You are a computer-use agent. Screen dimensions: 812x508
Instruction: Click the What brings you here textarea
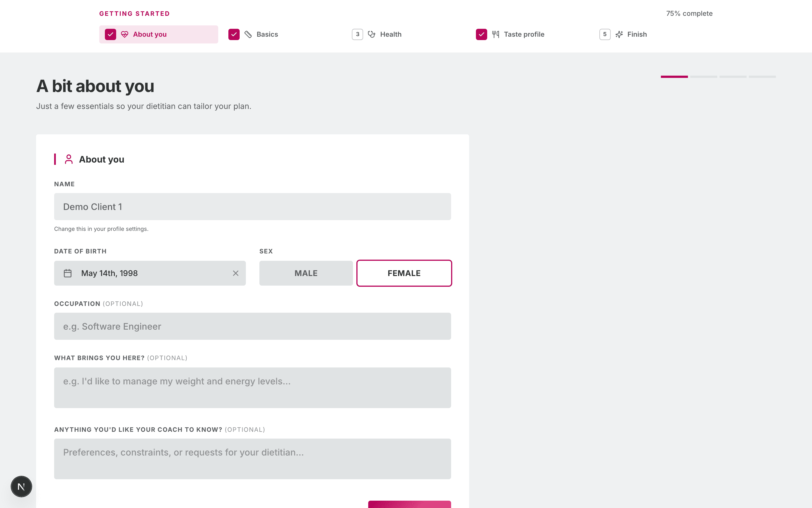[253, 388]
